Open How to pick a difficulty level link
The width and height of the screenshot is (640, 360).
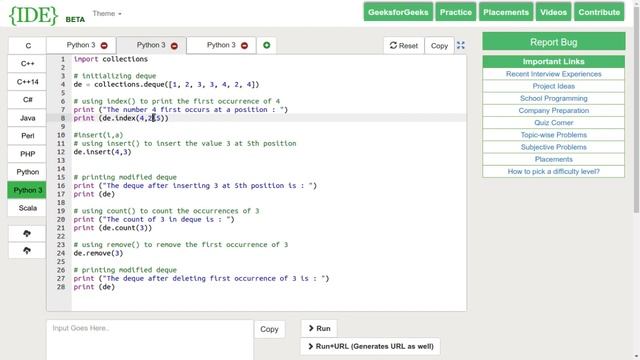[553, 171]
